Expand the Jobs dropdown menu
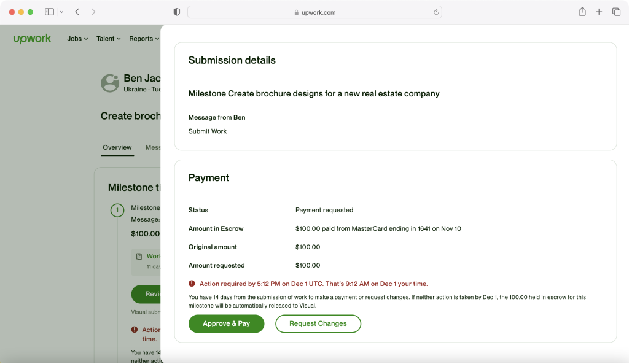This screenshot has height=364, width=629. [x=77, y=39]
